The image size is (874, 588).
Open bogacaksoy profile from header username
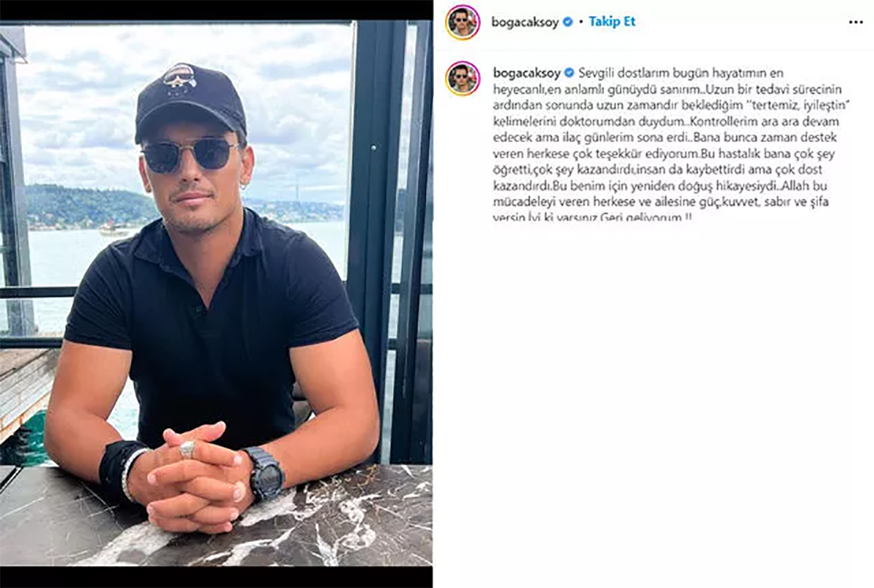tap(525, 23)
